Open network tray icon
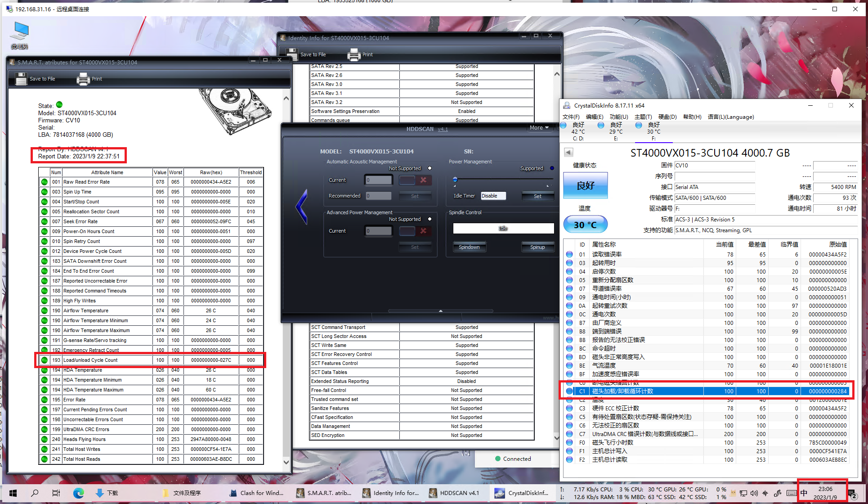This screenshot has height=504, width=868. point(743,493)
